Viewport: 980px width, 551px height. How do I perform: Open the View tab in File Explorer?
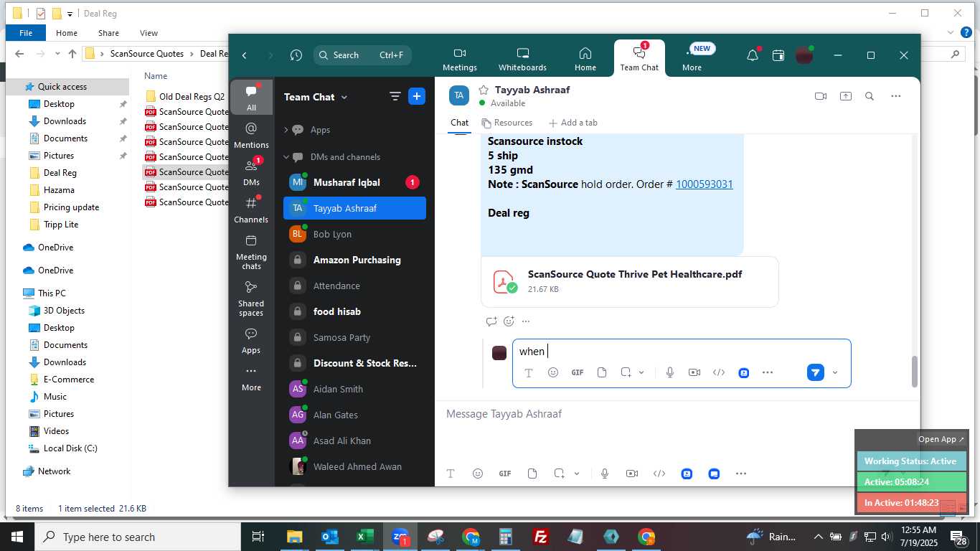click(149, 33)
